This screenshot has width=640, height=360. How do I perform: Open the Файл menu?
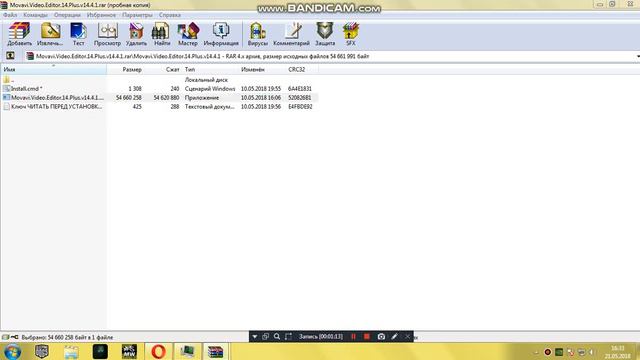tap(10, 15)
